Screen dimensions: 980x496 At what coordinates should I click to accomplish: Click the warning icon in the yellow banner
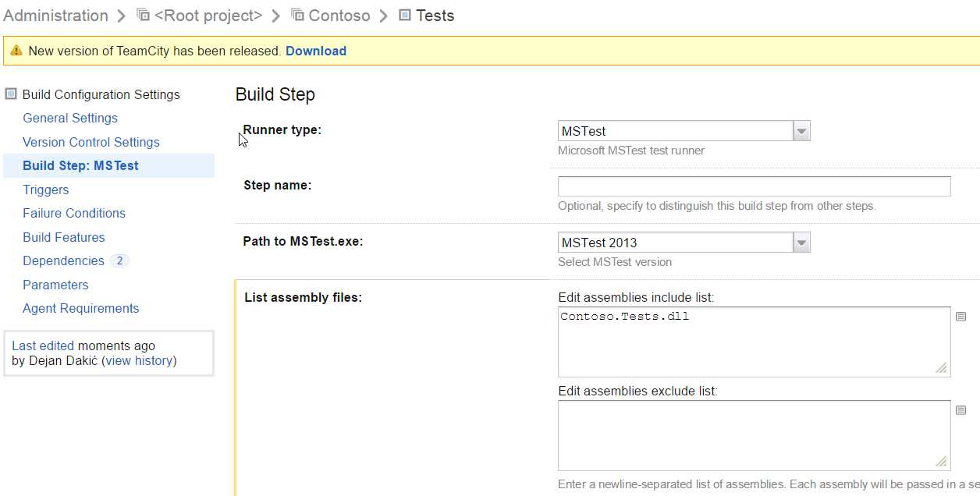(16, 51)
